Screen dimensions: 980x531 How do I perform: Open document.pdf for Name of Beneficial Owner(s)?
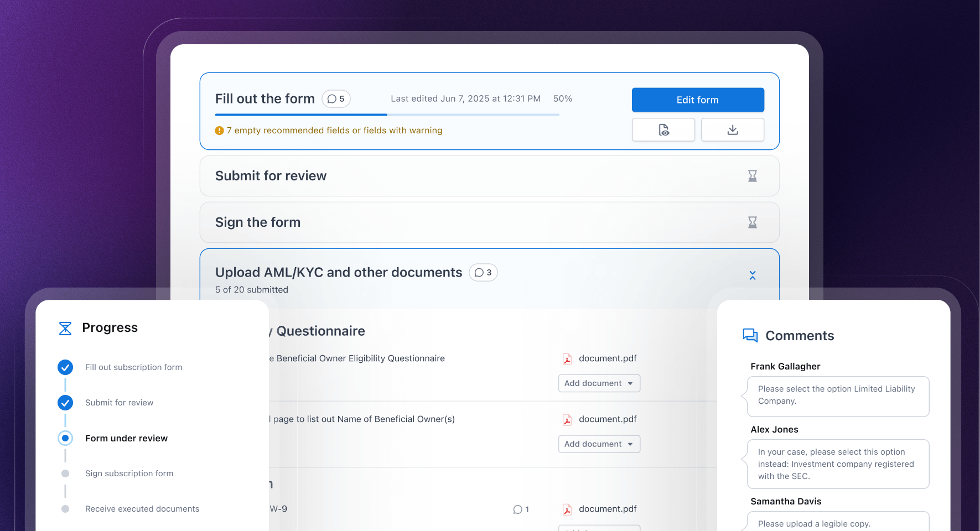[x=608, y=419]
